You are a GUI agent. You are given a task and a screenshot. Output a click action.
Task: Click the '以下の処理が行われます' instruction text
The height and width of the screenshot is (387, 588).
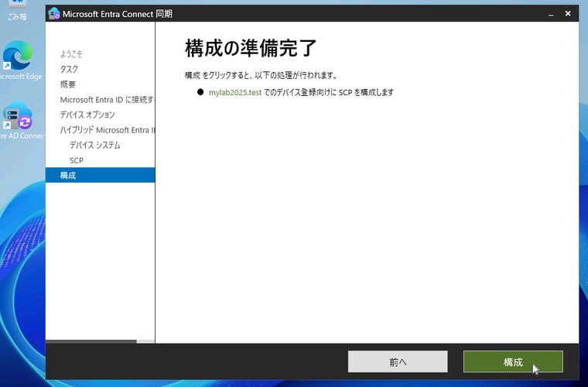[x=296, y=75]
